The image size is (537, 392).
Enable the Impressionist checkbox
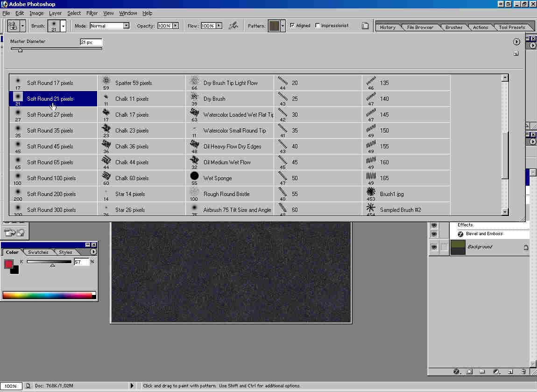tap(318, 26)
